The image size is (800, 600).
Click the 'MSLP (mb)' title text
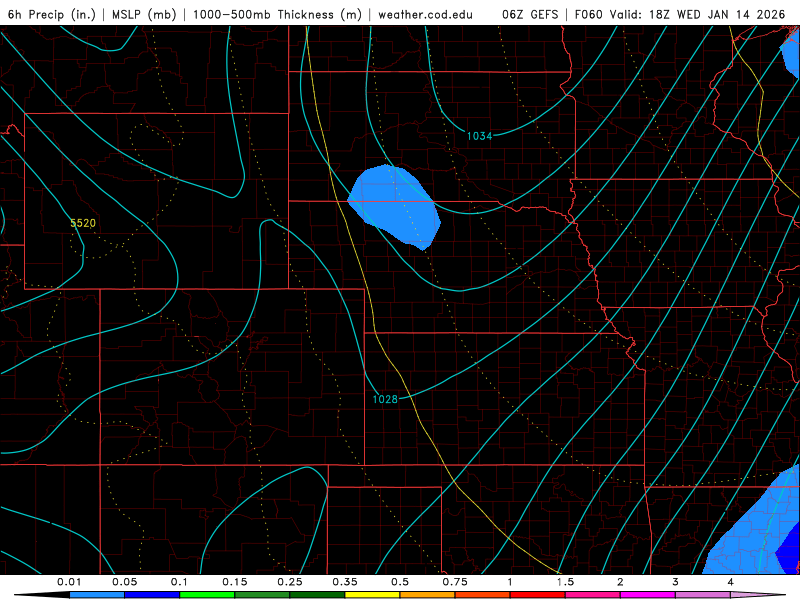[144, 14]
